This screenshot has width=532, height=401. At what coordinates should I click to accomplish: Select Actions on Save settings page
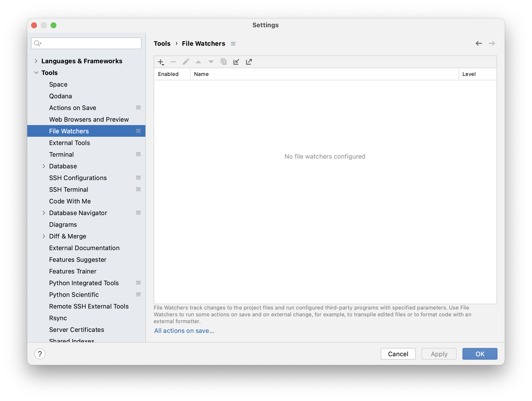tap(72, 108)
